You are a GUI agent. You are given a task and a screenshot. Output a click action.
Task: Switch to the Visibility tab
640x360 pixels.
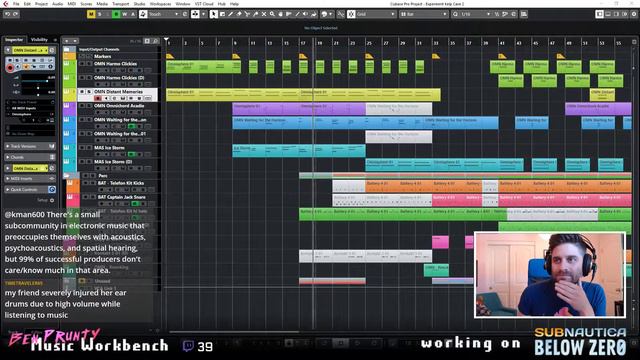coord(39,40)
